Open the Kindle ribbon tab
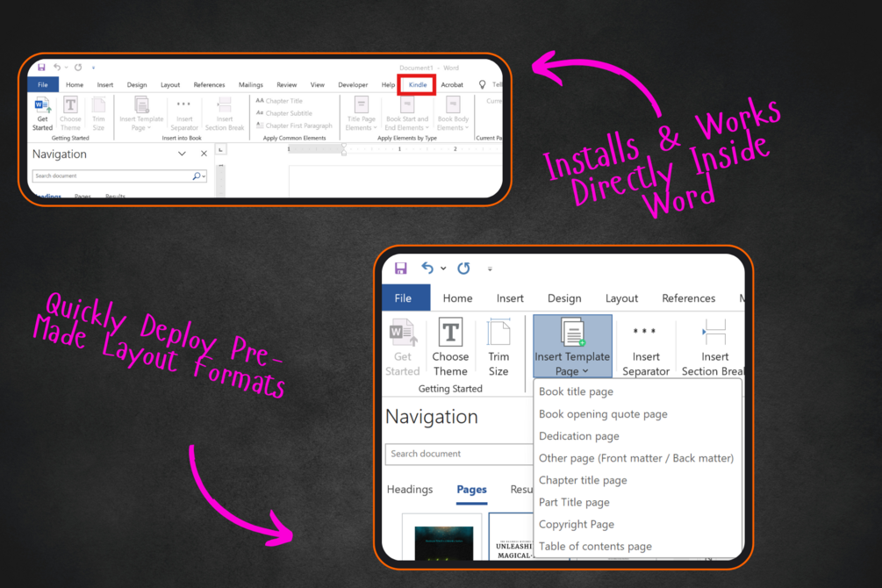The width and height of the screenshot is (882, 588). click(x=418, y=85)
